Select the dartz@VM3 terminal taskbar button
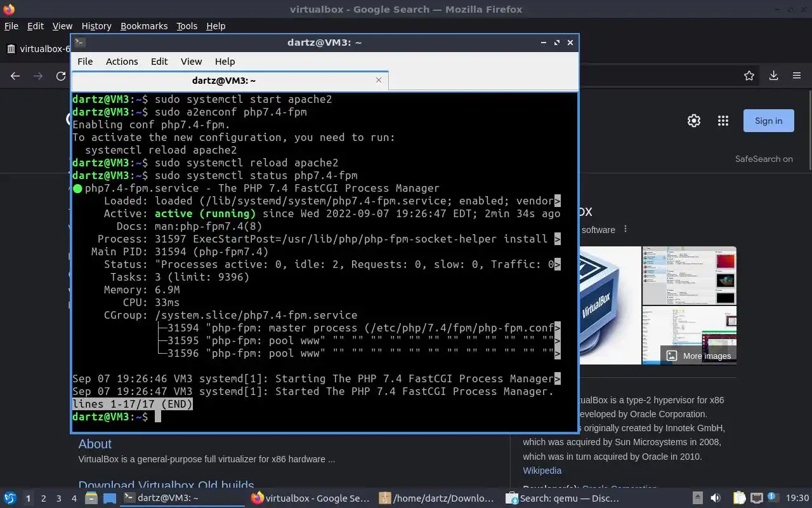Viewport: 812px width, 508px height. [x=183, y=498]
